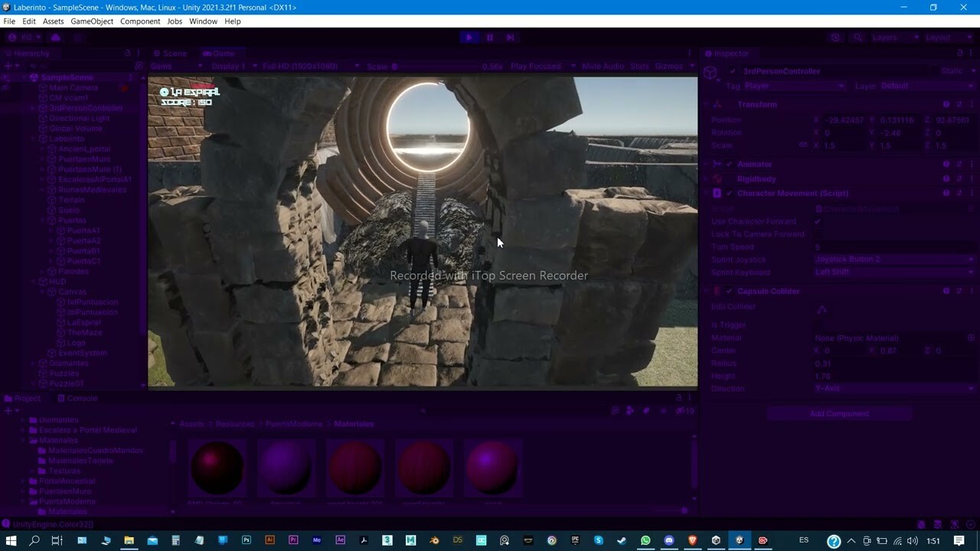The height and width of the screenshot is (551, 980).
Task: Open the Sprint Joystick dropdown
Action: [892, 259]
